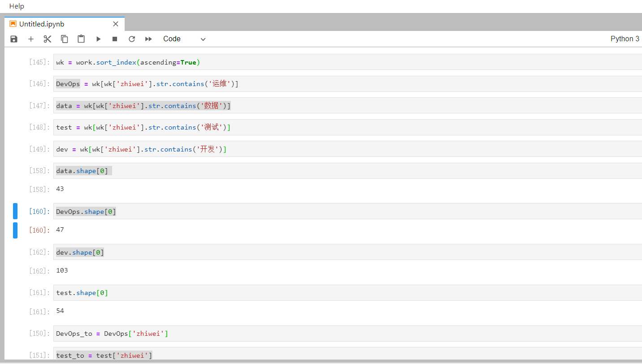Viewport: 642px width, 364px height.
Task: Click the [145] input prompt
Action: (x=39, y=62)
